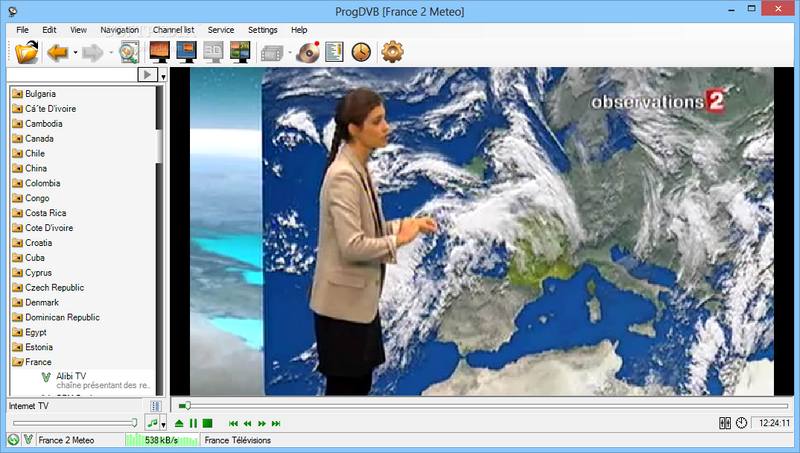
Task: Click the open file folder icon
Action: [27, 52]
